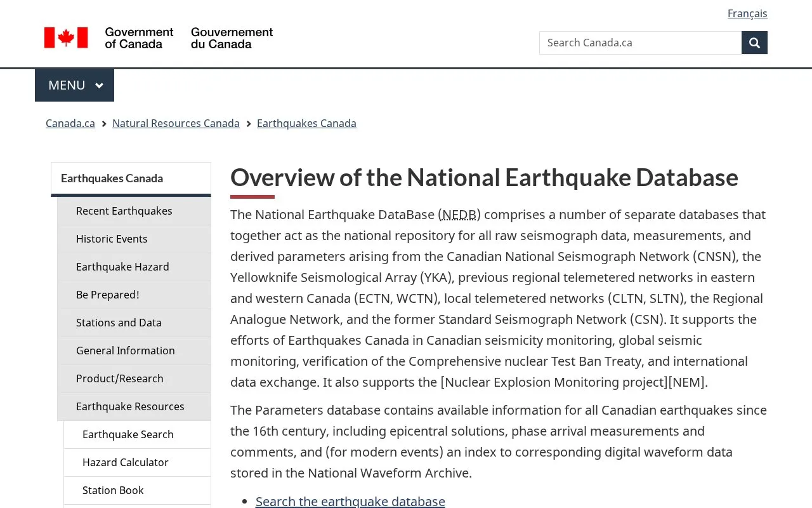This screenshot has width=812, height=508.
Task: Open the Earthquakes Canada sidebar heading
Action: pos(131,178)
